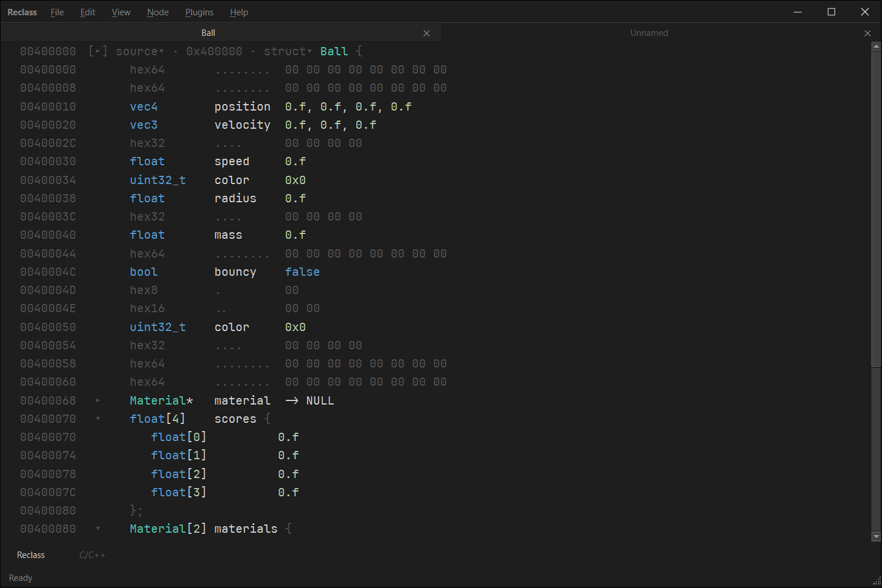Viewport: 882px width, 588px height.
Task: Select color field at offset 00400050
Action: click(232, 327)
